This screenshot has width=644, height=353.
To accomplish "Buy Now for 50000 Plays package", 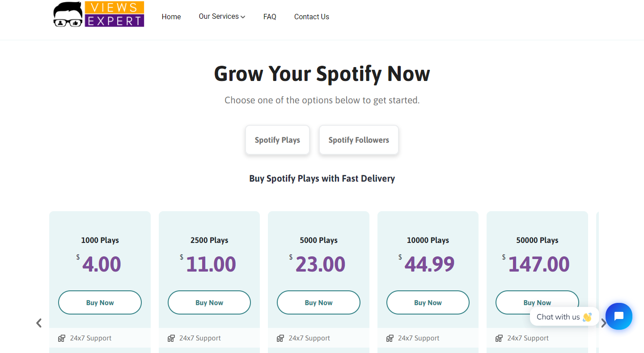I will [x=537, y=302].
